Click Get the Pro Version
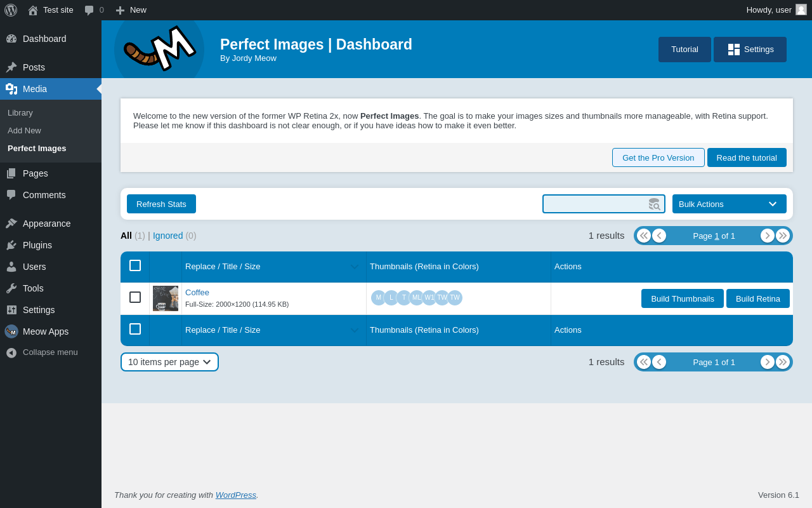 (x=658, y=157)
